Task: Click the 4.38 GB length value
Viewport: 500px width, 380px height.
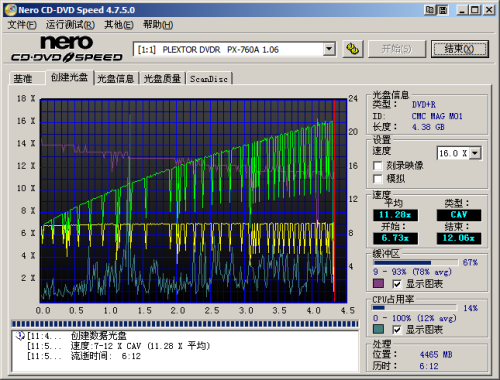Action: tap(428, 127)
